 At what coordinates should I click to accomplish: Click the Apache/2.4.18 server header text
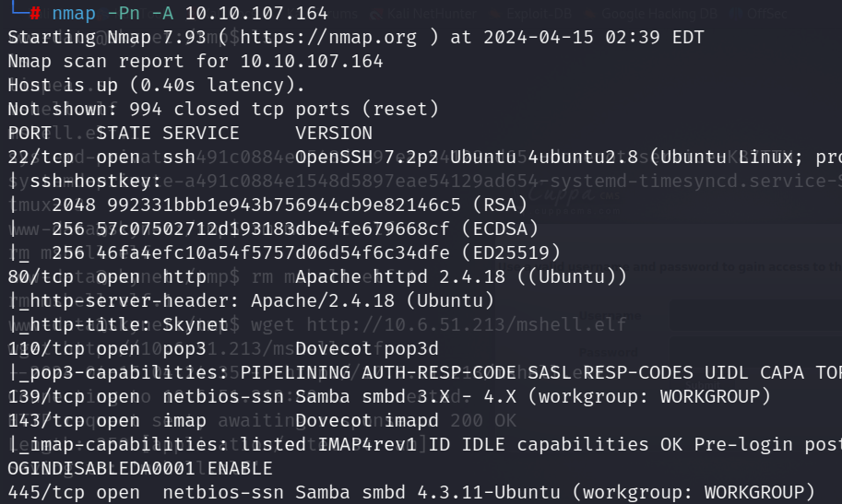[x=373, y=300]
